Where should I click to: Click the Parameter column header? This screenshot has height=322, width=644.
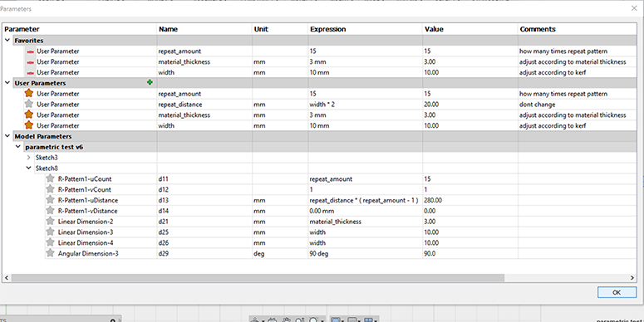coord(80,29)
